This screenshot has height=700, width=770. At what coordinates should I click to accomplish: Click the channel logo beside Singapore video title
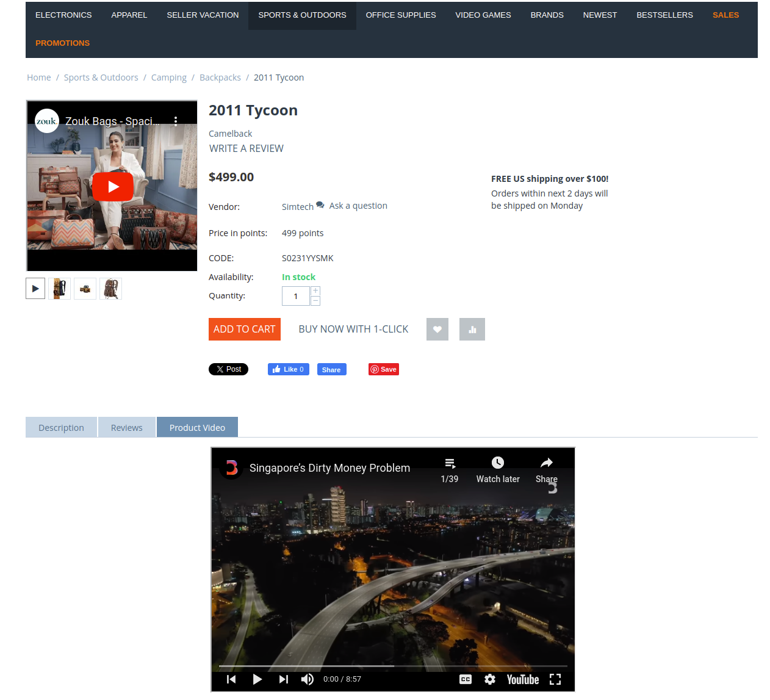pos(231,468)
